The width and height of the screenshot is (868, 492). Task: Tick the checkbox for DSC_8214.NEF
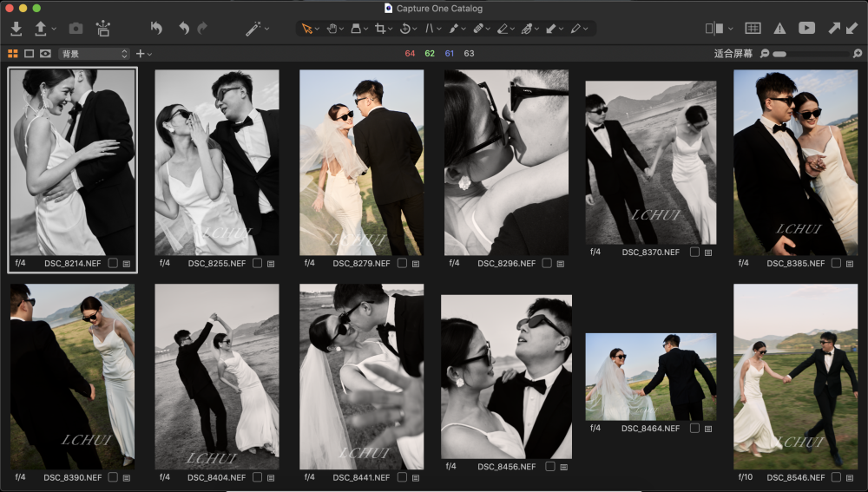click(113, 263)
